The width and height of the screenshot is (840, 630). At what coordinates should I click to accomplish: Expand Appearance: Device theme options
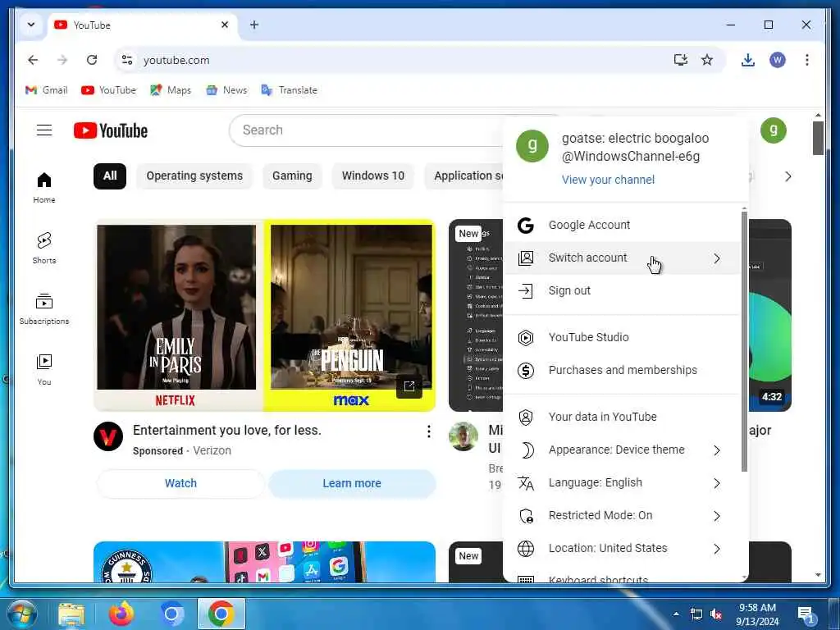(x=622, y=450)
